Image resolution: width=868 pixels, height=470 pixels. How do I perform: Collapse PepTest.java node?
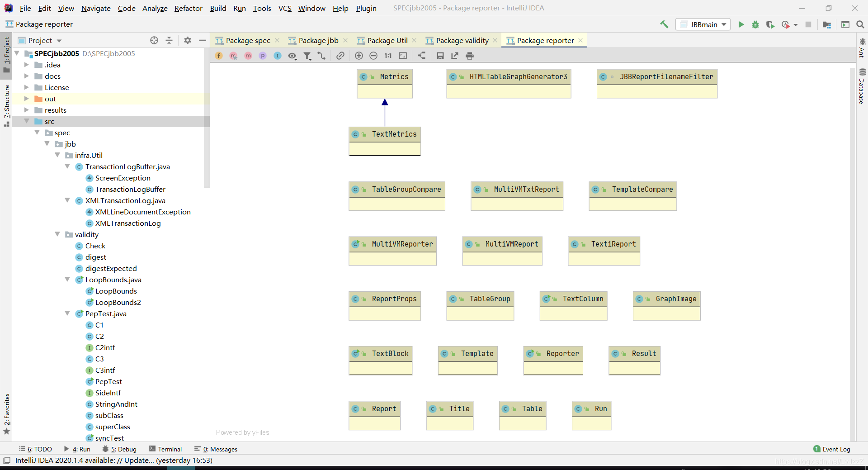coord(67,313)
